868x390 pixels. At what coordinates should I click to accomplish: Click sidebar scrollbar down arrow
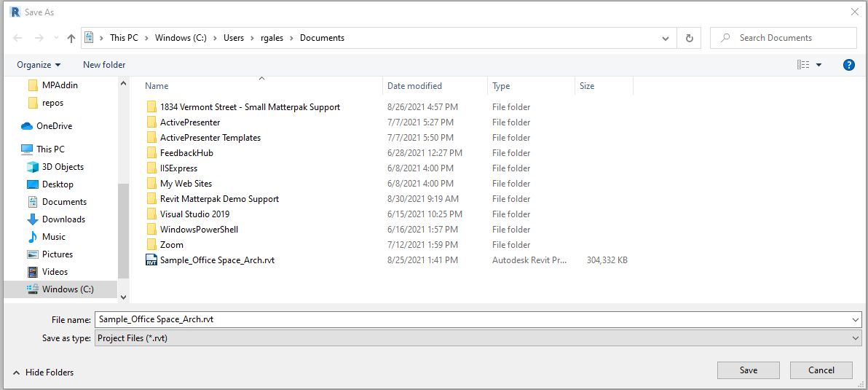pos(123,297)
